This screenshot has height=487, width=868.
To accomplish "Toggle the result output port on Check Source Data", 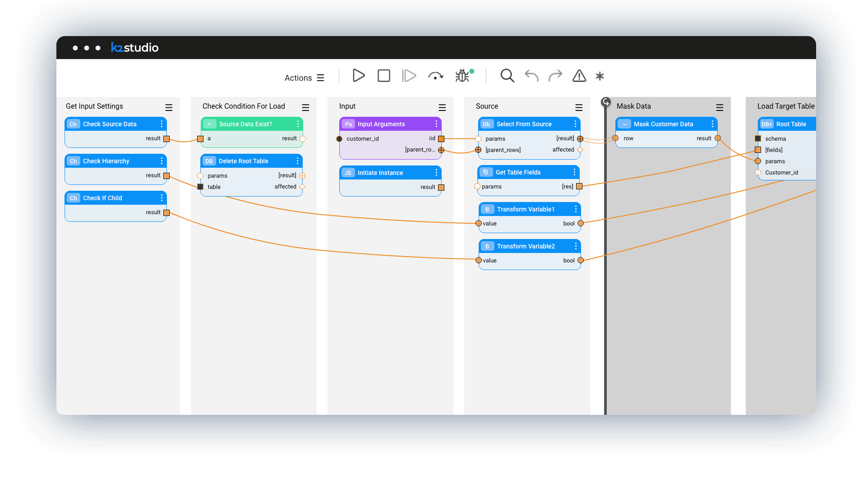I will click(x=166, y=138).
